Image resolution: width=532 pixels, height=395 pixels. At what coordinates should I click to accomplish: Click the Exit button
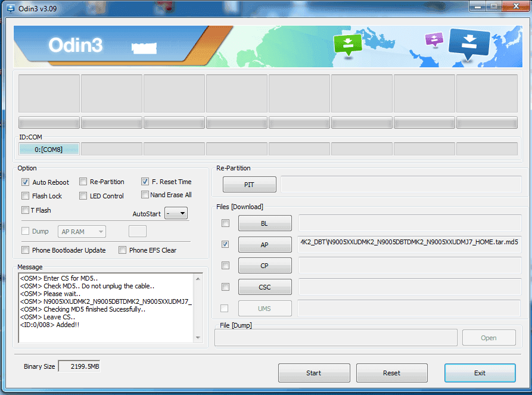point(480,373)
